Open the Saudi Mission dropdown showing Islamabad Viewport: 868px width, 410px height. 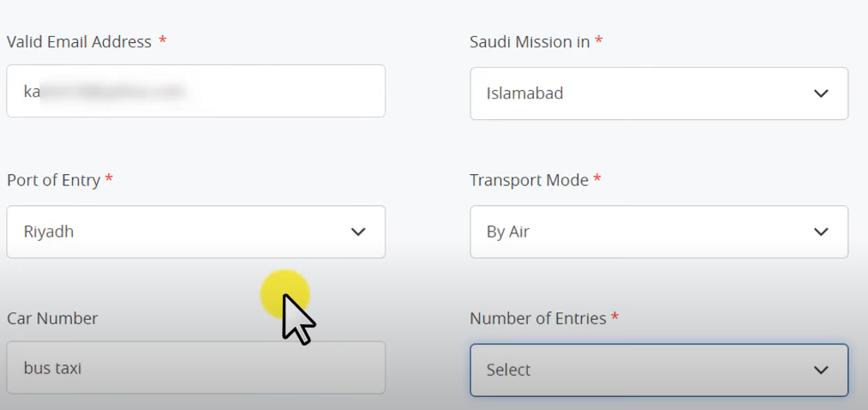pyautogui.click(x=659, y=93)
